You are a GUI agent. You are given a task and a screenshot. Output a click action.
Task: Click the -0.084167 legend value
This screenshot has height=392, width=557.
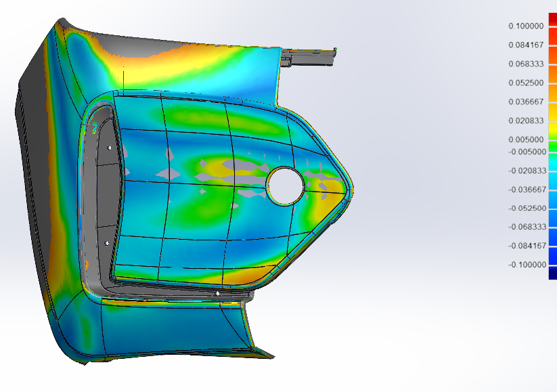[x=527, y=246]
